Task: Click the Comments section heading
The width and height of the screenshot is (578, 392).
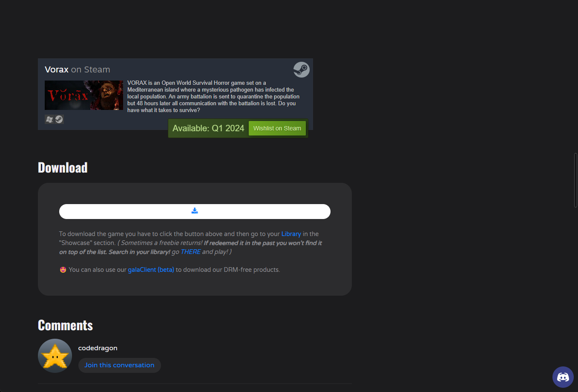Action: pyautogui.click(x=65, y=325)
